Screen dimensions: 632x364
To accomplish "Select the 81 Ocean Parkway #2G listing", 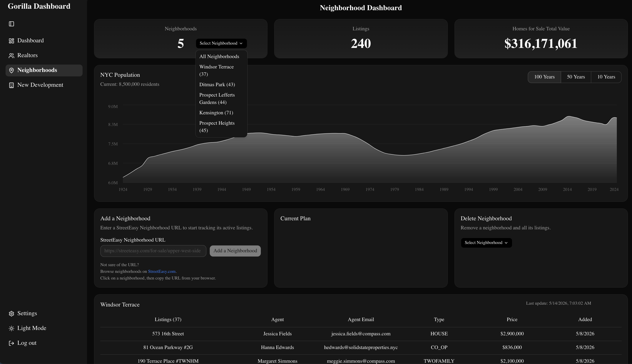I will point(168,348).
